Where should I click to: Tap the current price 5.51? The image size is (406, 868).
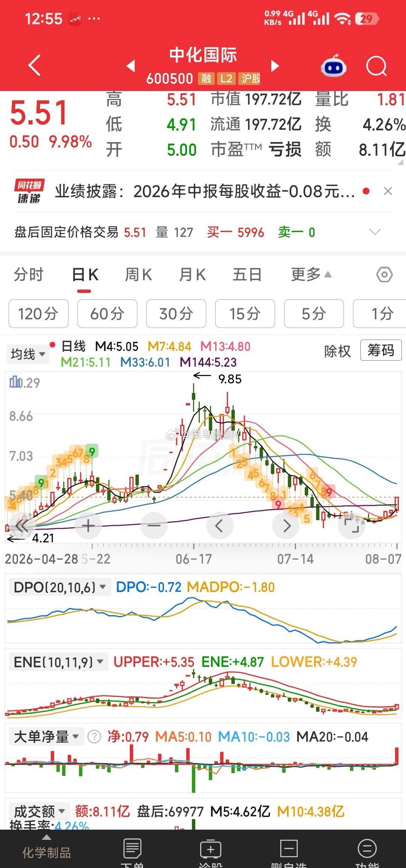(39, 113)
